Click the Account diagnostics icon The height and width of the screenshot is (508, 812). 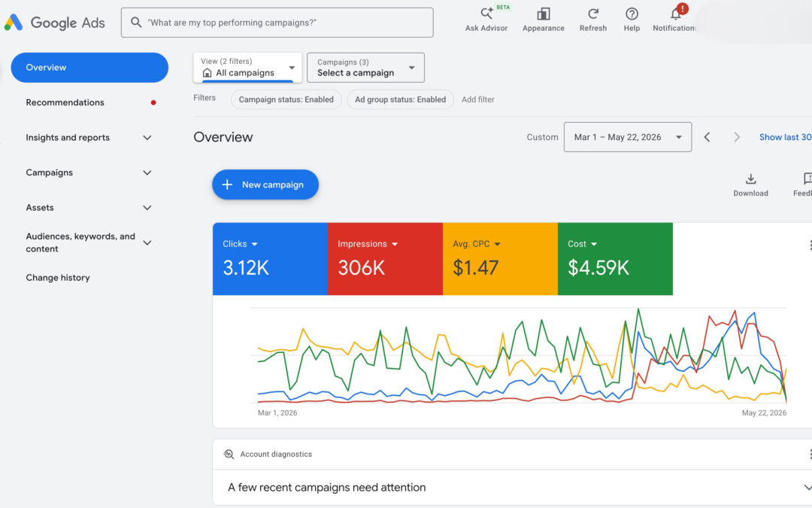coord(229,454)
